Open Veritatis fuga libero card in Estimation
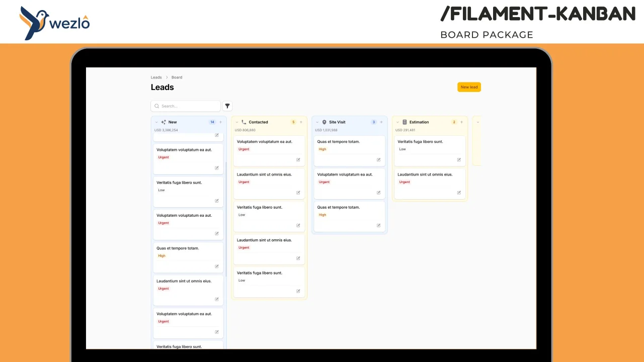The height and width of the screenshot is (362, 644). coord(430,151)
